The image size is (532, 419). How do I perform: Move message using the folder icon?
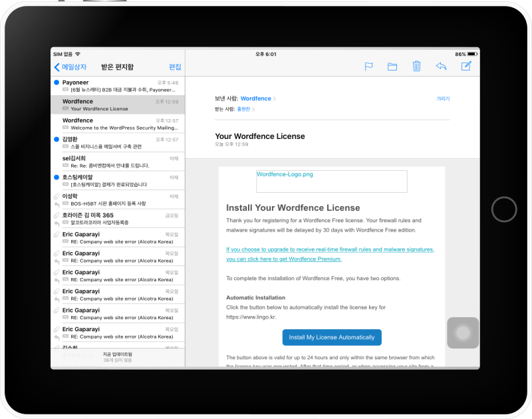(x=392, y=67)
